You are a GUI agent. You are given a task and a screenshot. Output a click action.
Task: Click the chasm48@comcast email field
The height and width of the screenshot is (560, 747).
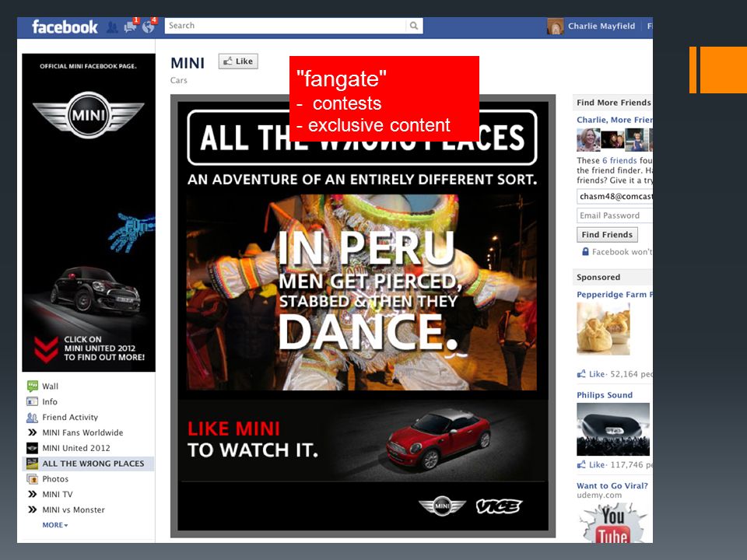[x=614, y=196]
